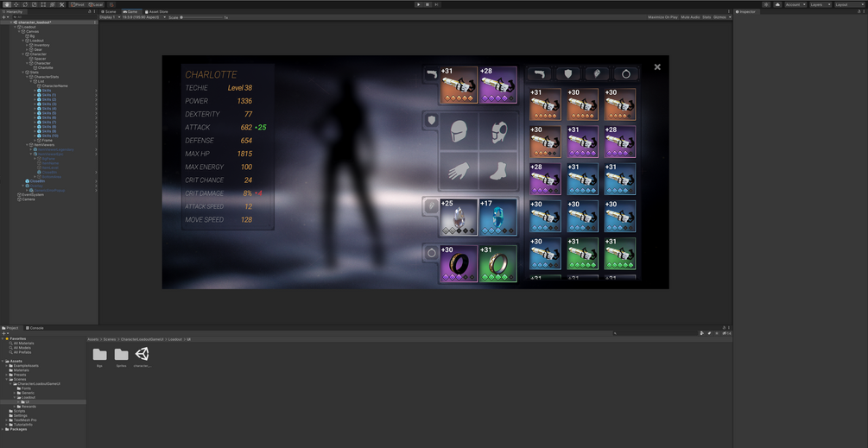Select the Hand tool in the toolbar

click(x=7, y=4)
